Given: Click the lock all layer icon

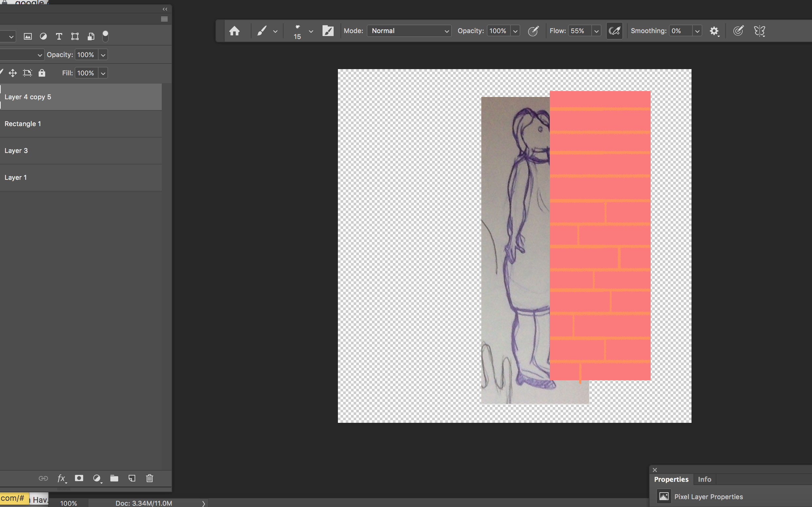Looking at the screenshot, I should (42, 73).
